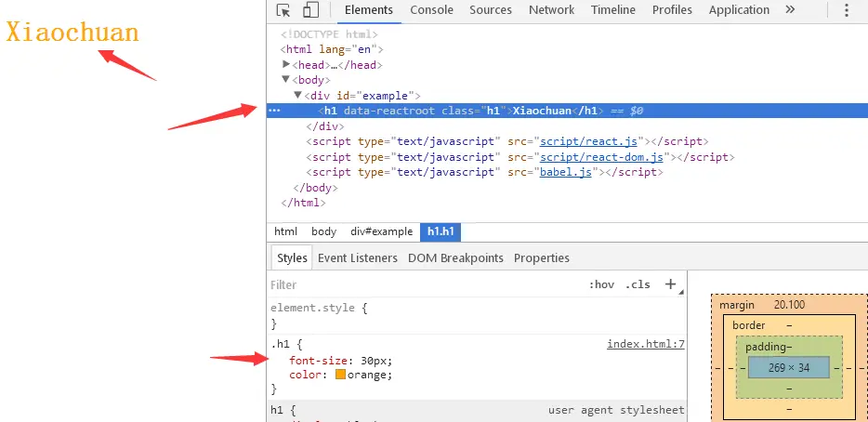Select the body breadcrumb item
Screen dimensions: 868x422
pyautogui.click(x=323, y=231)
